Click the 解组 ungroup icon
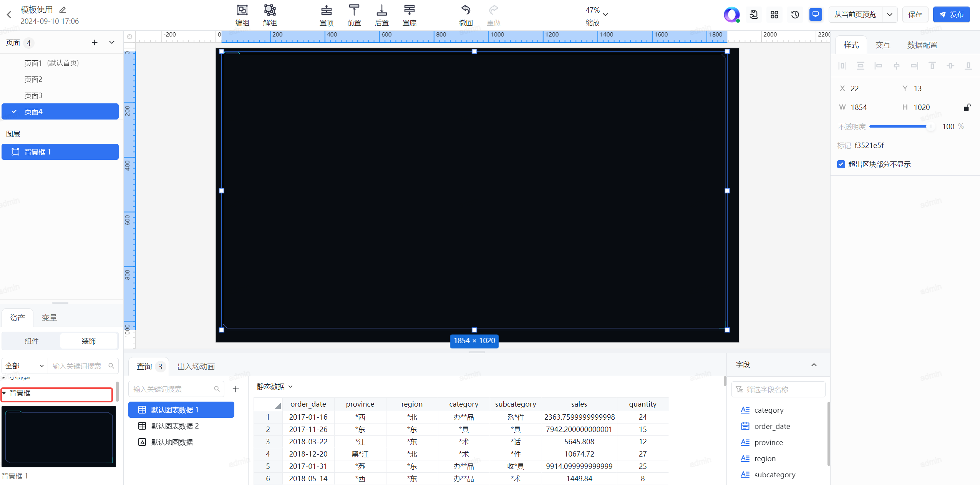Screen dimensions: 980x485 pos(270,10)
